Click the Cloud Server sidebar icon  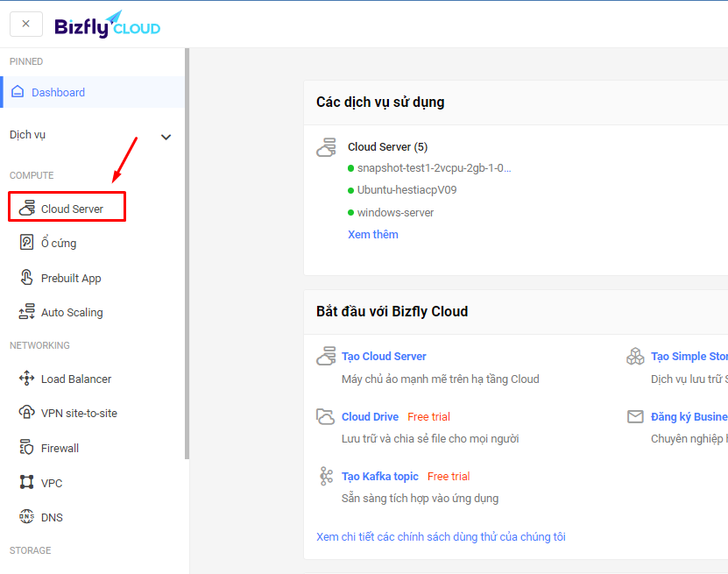[x=27, y=208]
